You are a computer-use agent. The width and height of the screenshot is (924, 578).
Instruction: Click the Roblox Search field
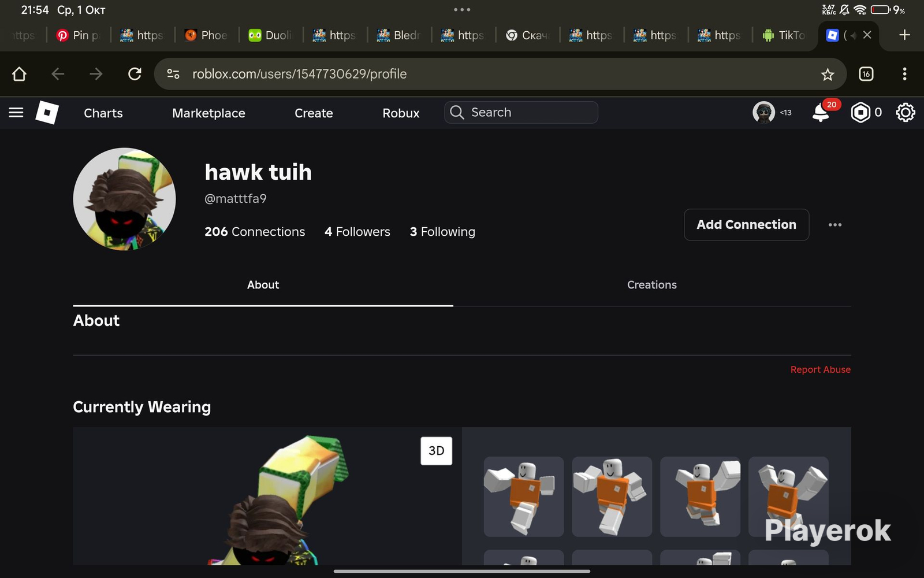[521, 112]
